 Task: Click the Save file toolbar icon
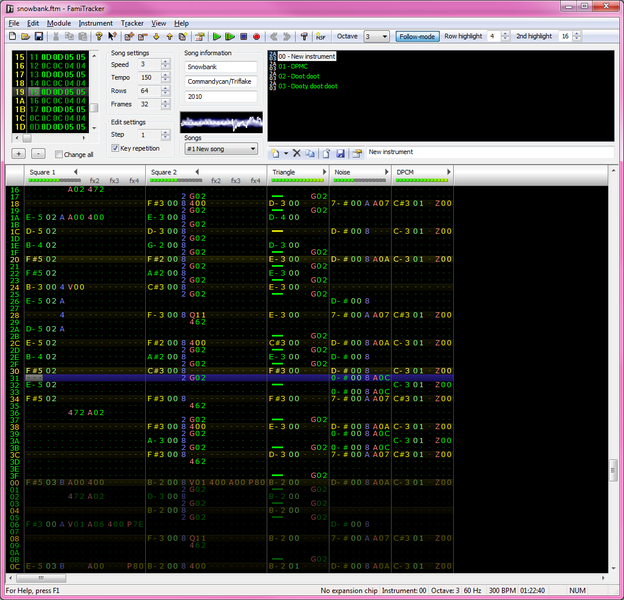(x=39, y=37)
